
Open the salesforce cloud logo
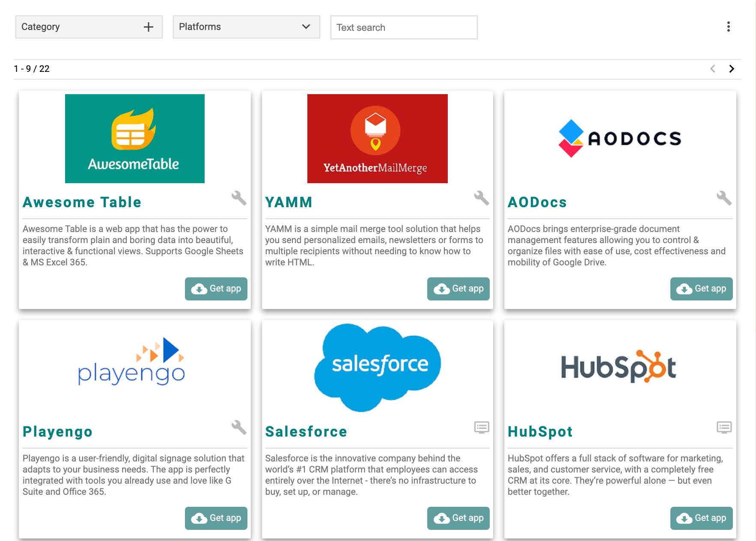point(378,368)
